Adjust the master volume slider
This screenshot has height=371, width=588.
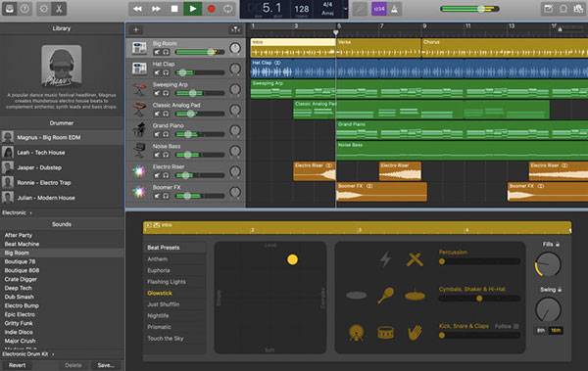(469, 9)
